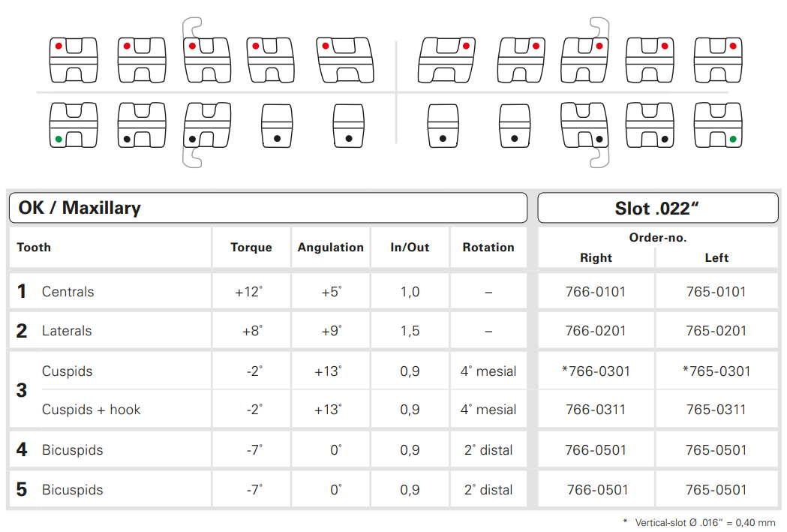Select the Slot .022" header
This screenshot has height=532, width=787.
tap(657, 208)
